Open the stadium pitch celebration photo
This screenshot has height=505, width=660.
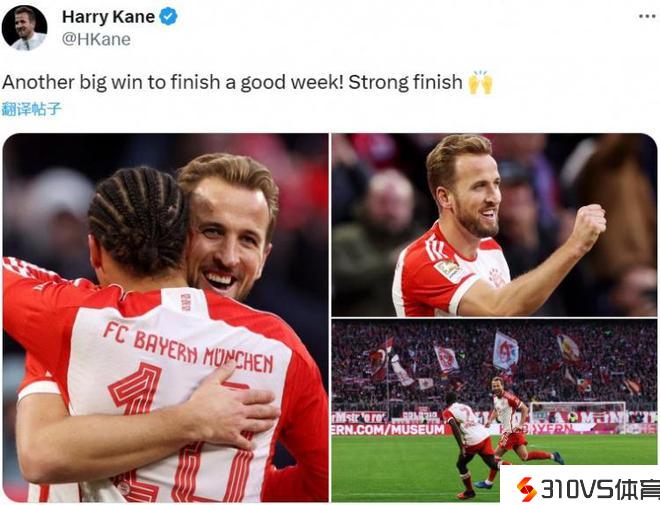coord(494,410)
